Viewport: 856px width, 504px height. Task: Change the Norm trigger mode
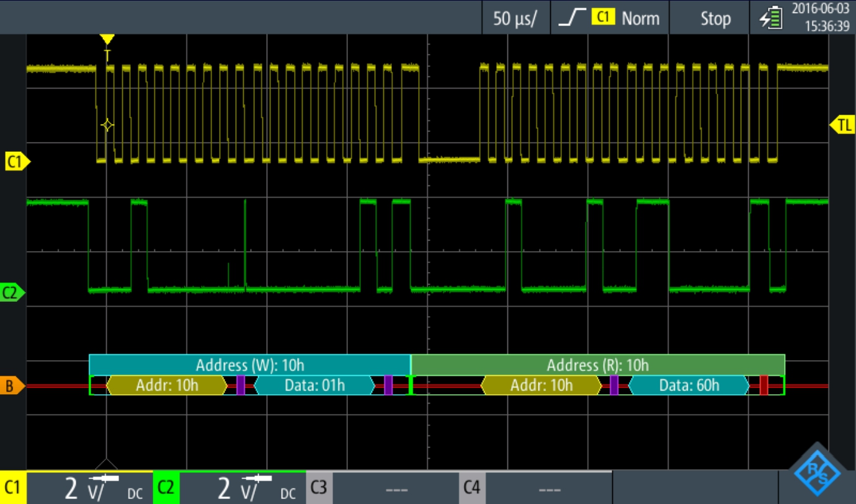point(640,18)
